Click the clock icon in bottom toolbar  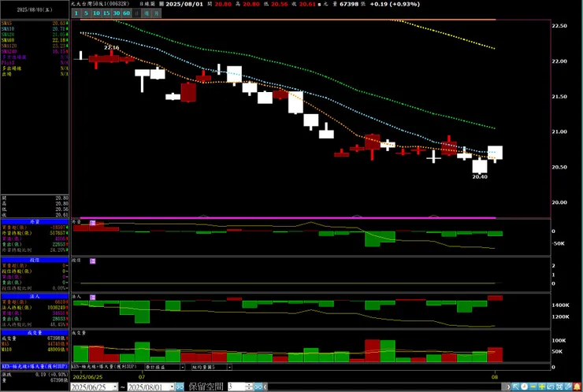click(524, 387)
